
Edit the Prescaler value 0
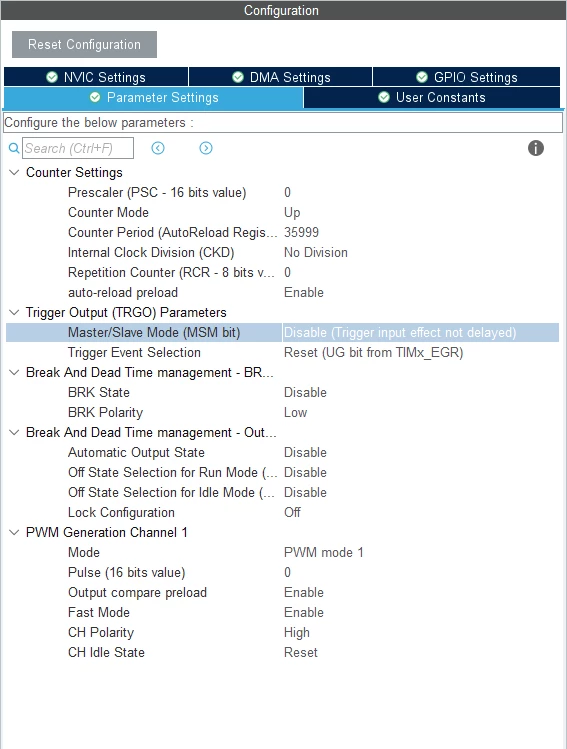287,193
